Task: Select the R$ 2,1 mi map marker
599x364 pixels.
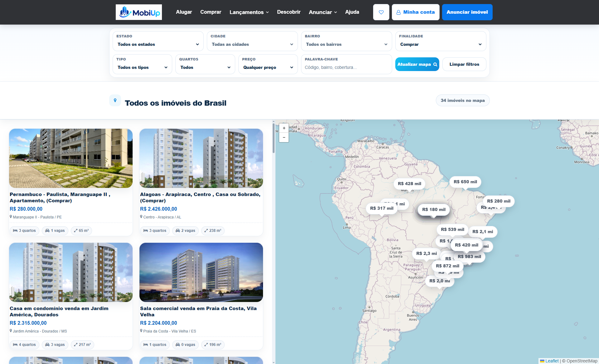Action: [483, 232]
